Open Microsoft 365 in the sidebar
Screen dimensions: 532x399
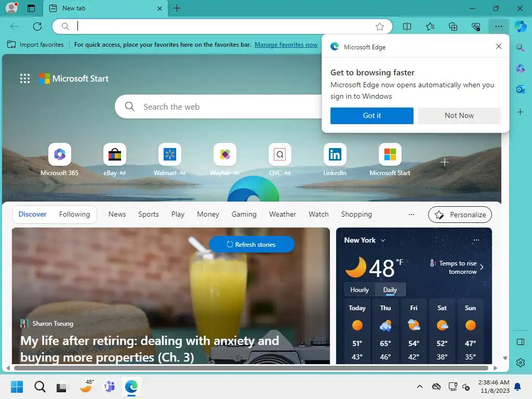click(520, 69)
